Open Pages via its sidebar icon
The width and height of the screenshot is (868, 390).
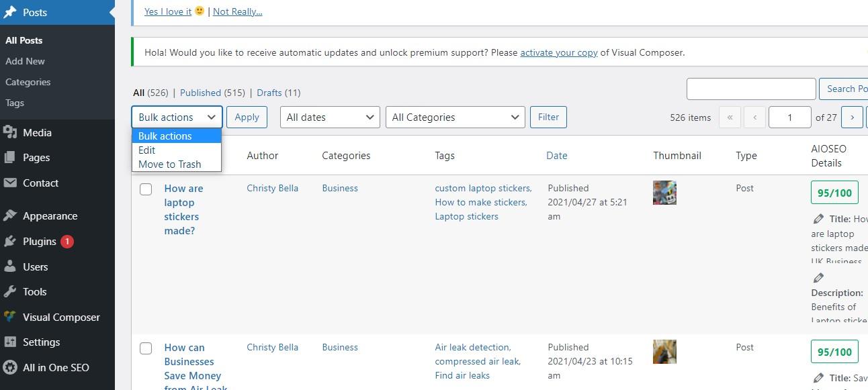pyautogui.click(x=10, y=158)
